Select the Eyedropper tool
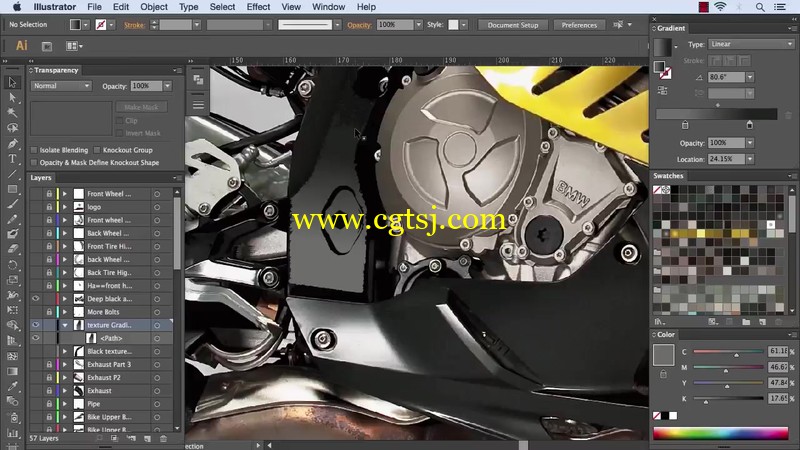This screenshot has width=800, height=450. [12, 386]
